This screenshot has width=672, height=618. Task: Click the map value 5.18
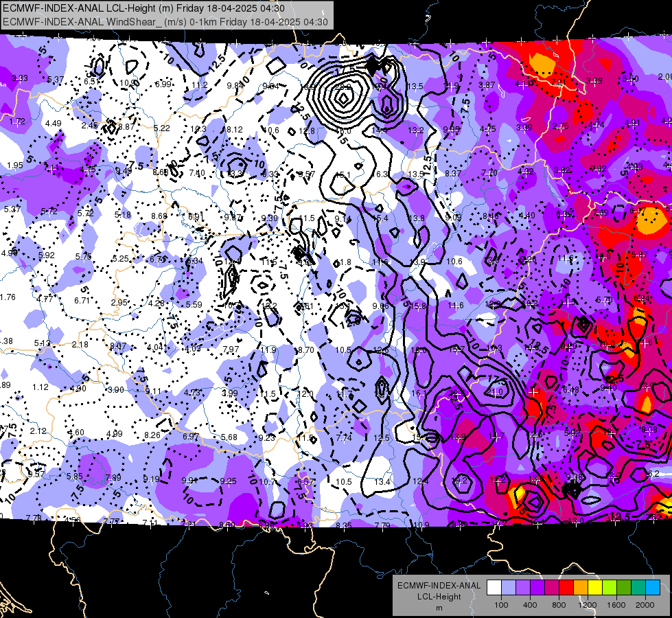pos(123,215)
